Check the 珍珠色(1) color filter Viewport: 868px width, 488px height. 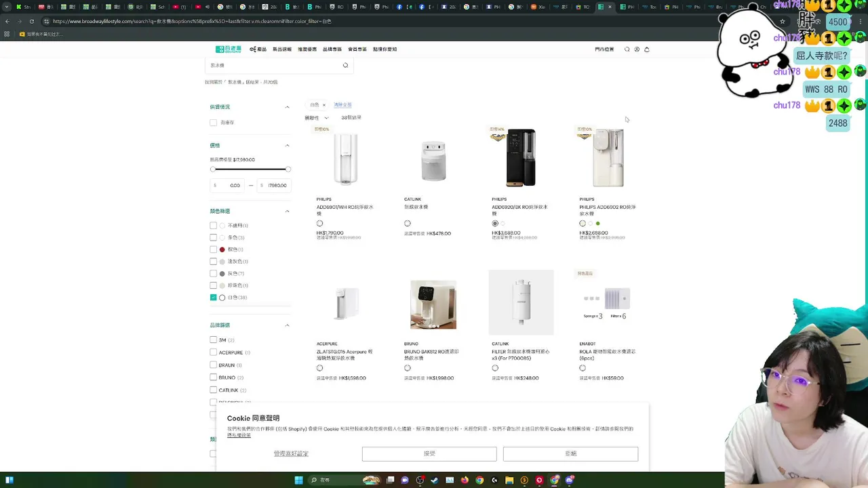pyautogui.click(x=213, y=285)
